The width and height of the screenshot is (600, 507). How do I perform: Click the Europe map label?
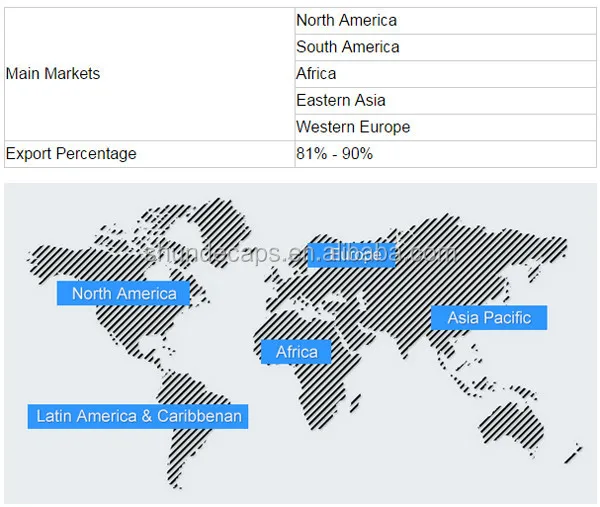pos(351,255)
